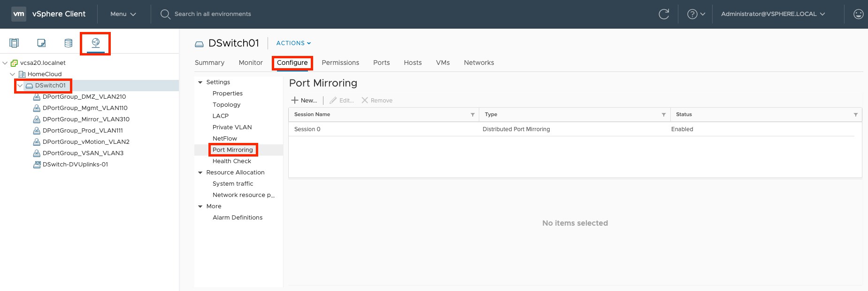
Task: Collapse the Settings section
Action: coord(200,82)
